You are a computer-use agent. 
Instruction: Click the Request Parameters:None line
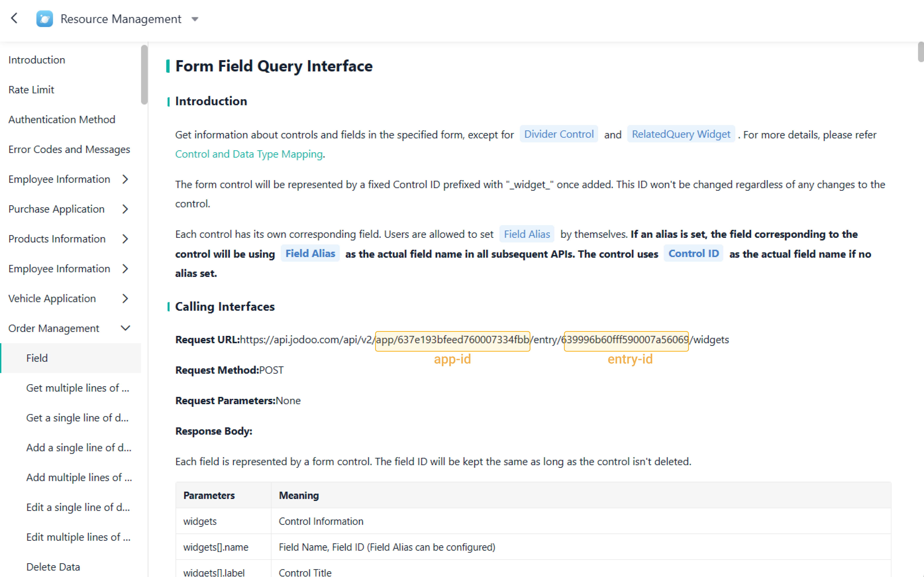point(238,401)
